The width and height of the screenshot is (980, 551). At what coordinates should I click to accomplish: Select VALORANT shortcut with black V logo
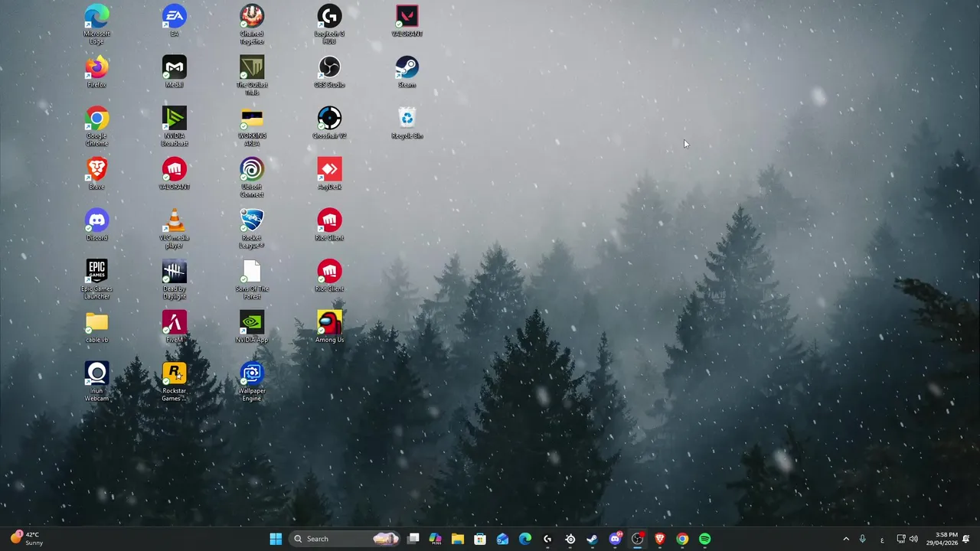point(407,21)
